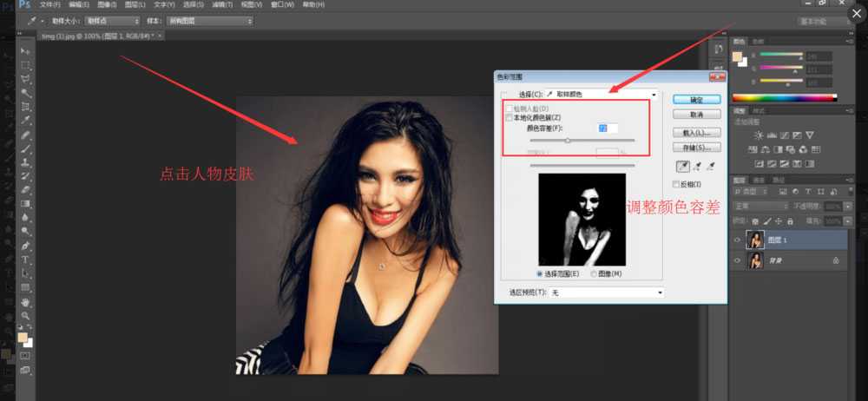Click the 颜色容差 fuzziness slider
868x401 pixels.
point(582,141)
